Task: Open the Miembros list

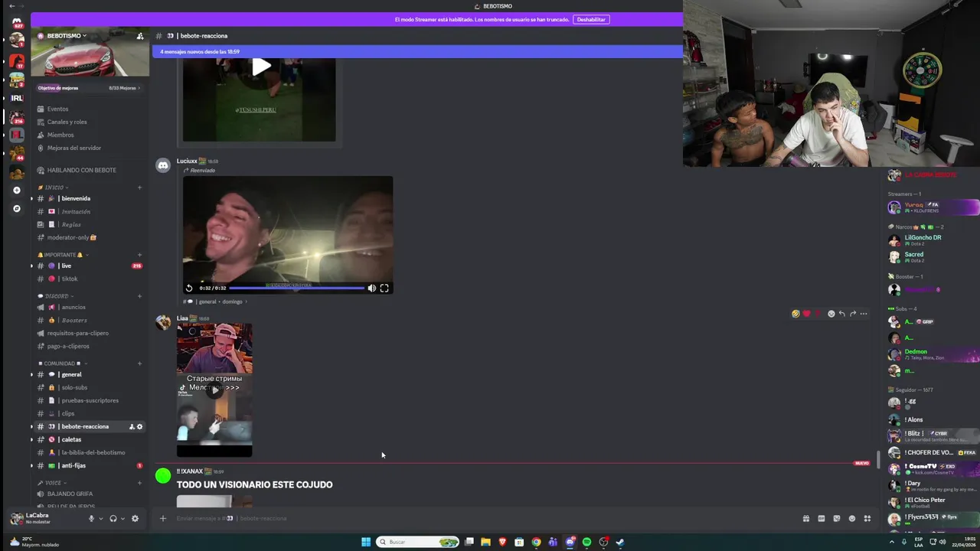Action: pyautogui.click(x=90, y=135)
